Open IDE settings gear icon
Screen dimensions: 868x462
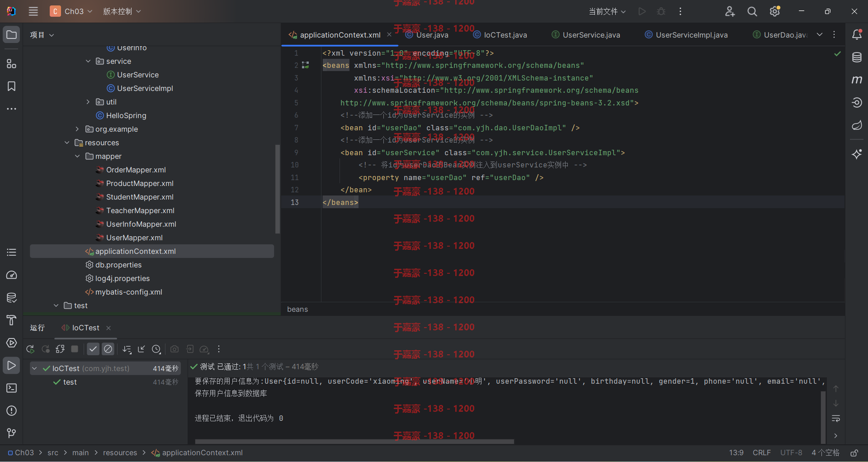[775, 11]
